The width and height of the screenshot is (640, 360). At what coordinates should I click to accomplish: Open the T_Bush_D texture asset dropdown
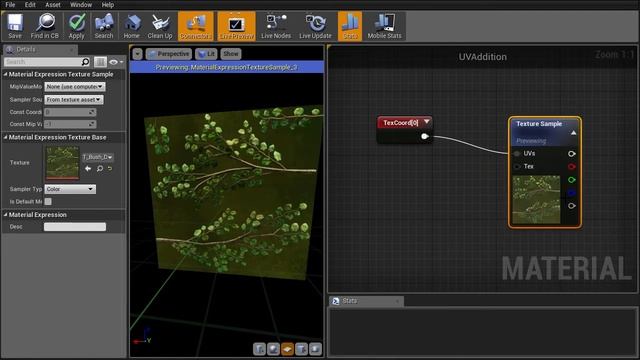tap(98, 157)
